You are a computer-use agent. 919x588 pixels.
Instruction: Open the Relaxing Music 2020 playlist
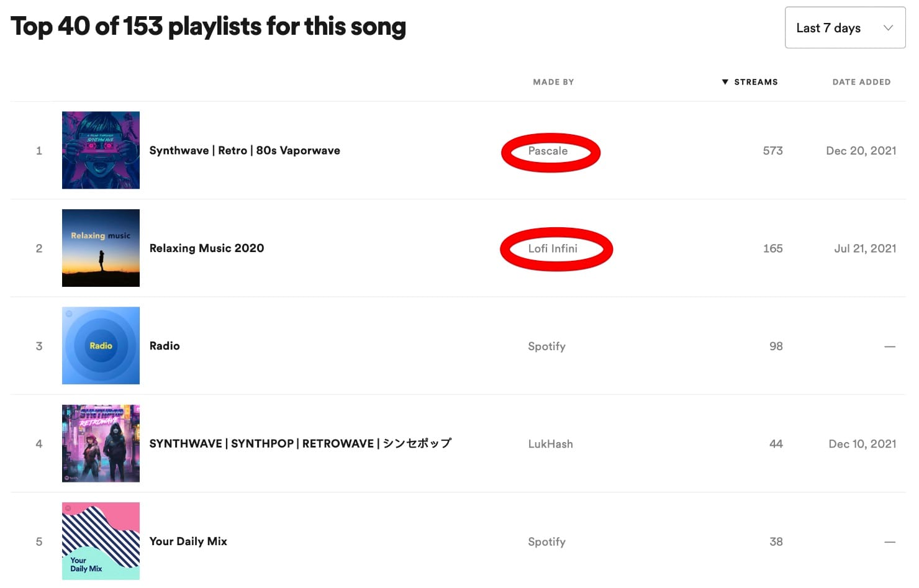[x=207, y=248]
